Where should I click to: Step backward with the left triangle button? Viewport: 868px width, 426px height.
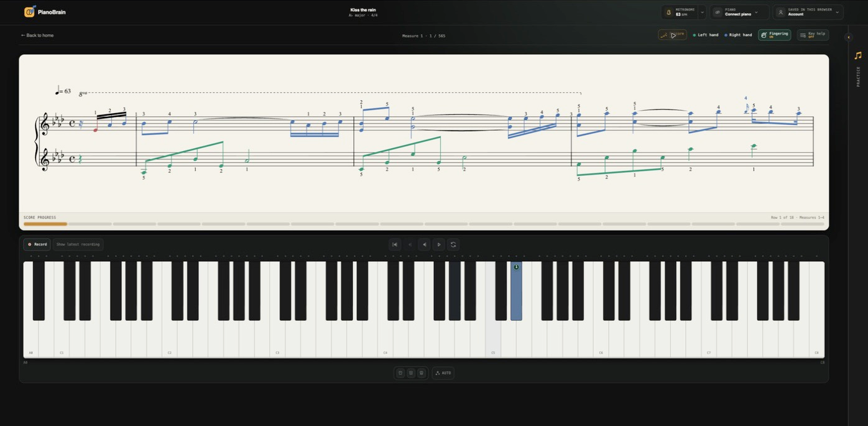[x=424, y=244]
